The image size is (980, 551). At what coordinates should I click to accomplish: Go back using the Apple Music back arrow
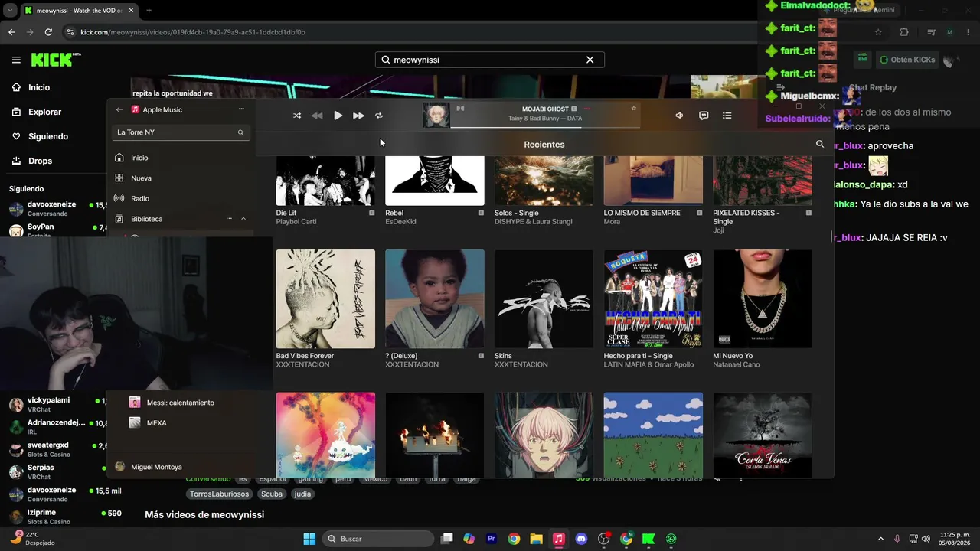(119, 109)
